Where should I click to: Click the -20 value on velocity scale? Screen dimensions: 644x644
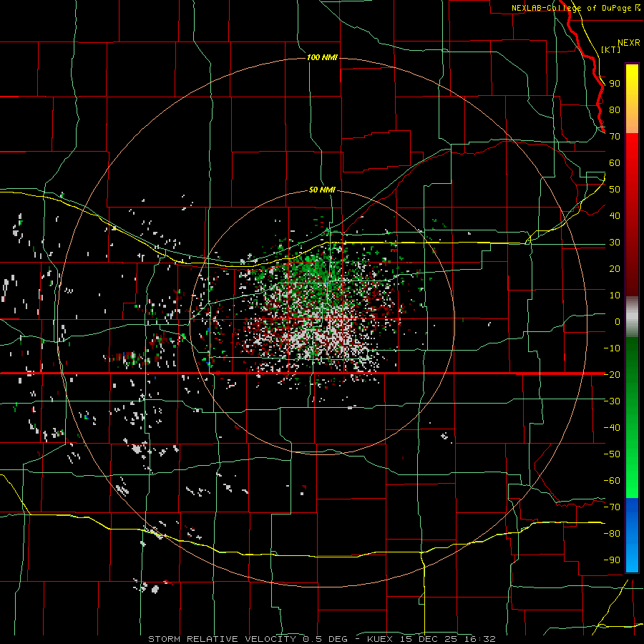(x=612, y=374)
